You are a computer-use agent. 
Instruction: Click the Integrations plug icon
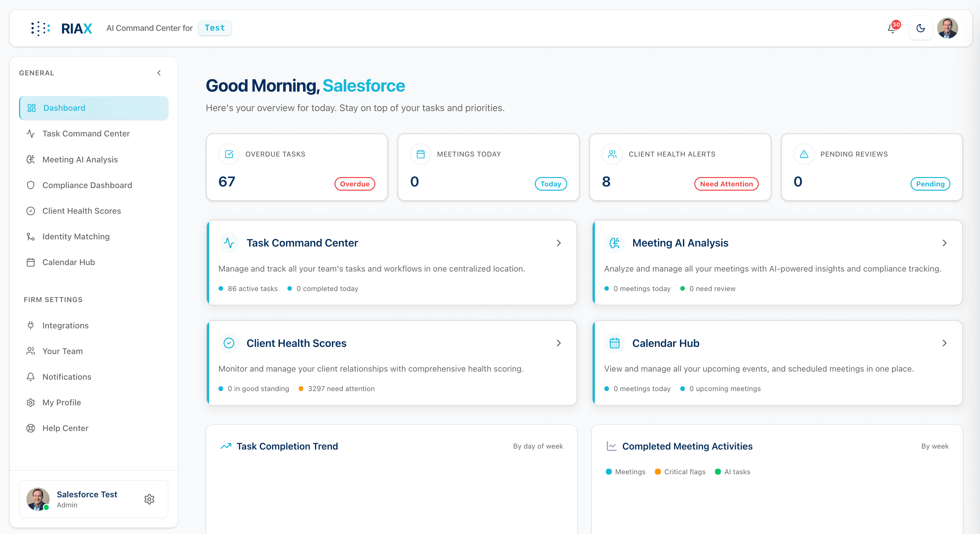pyautogui.click(x=31, y=325)
